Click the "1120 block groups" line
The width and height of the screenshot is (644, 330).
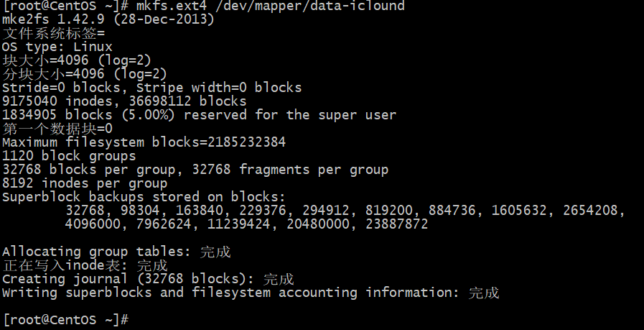tap(69, 156)
